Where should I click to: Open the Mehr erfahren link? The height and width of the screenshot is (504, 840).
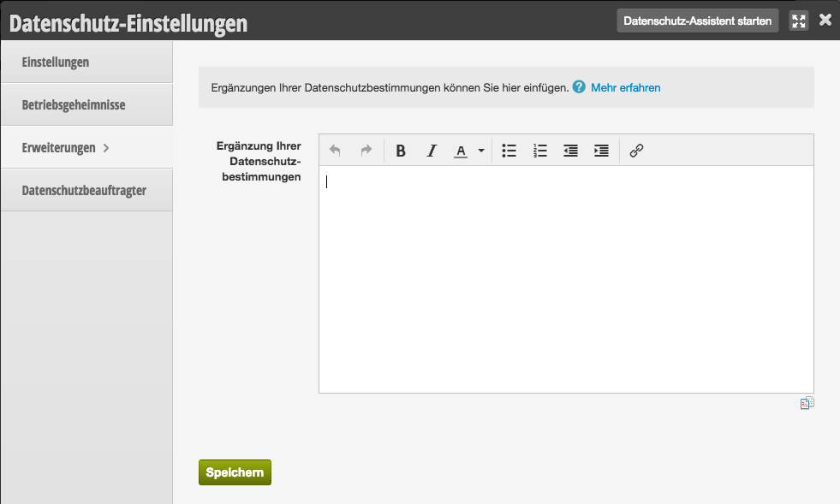click(x=625, y=88)
